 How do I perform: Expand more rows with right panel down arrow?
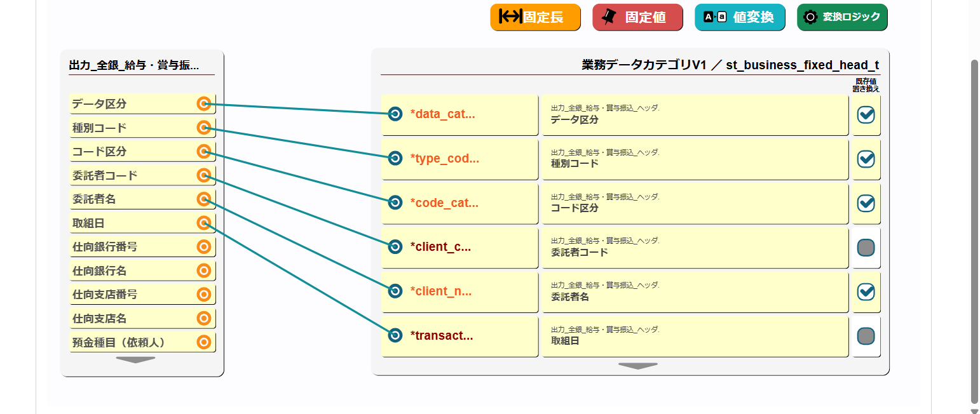[x=637, y=366]
